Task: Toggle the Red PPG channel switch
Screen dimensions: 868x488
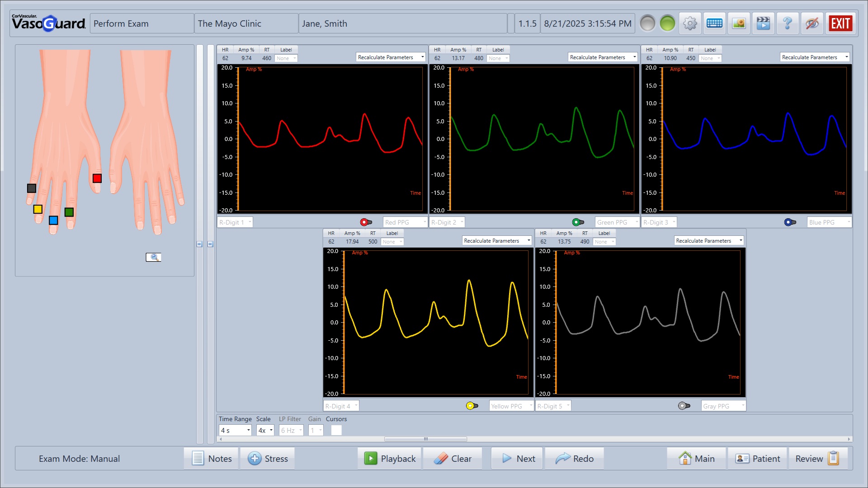Action: click(366, 222)
